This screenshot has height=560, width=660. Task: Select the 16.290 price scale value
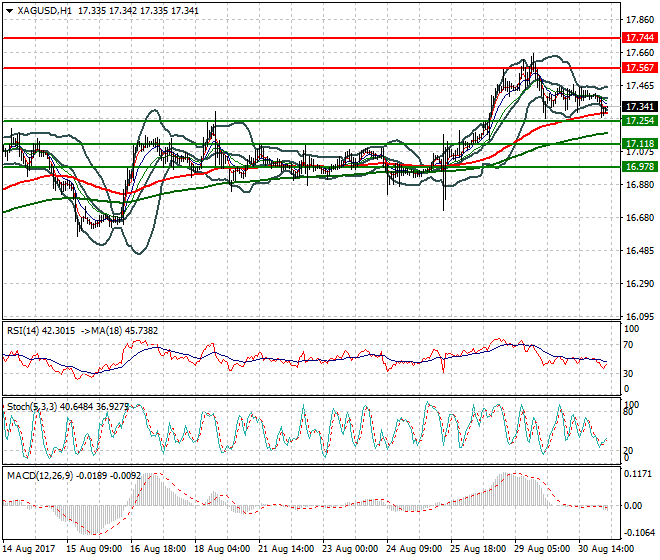pos(640,284)
